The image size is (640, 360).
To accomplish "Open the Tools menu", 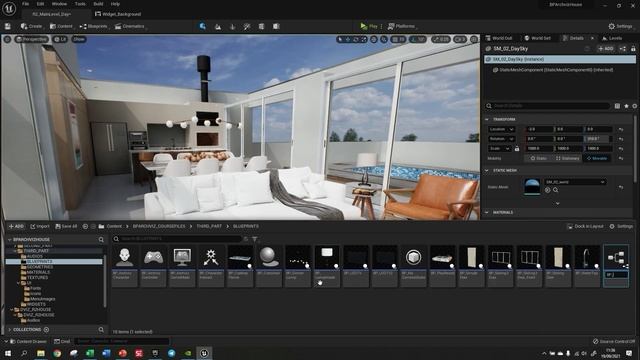I will (x=80, y=4).
